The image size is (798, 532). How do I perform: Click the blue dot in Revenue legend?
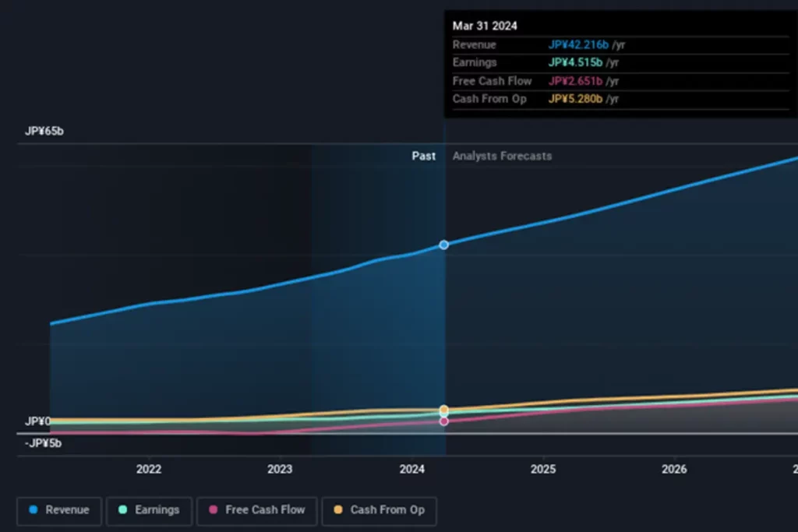(x=34, y=510)
